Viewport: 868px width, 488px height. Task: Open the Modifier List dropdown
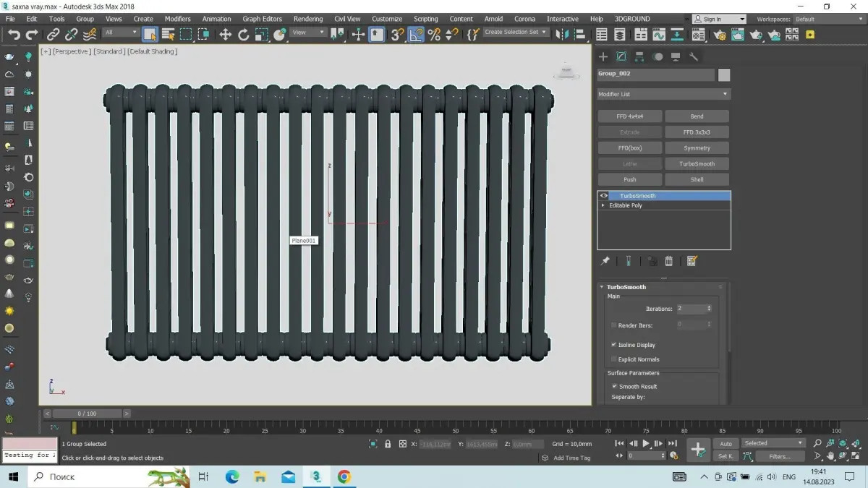click(663, 94)
